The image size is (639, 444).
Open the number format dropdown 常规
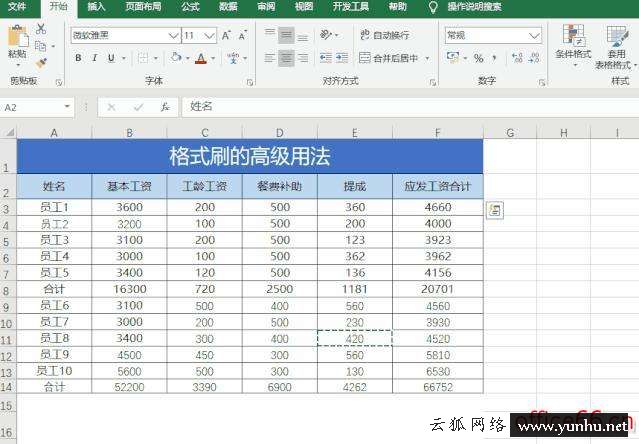pos(534,36)
